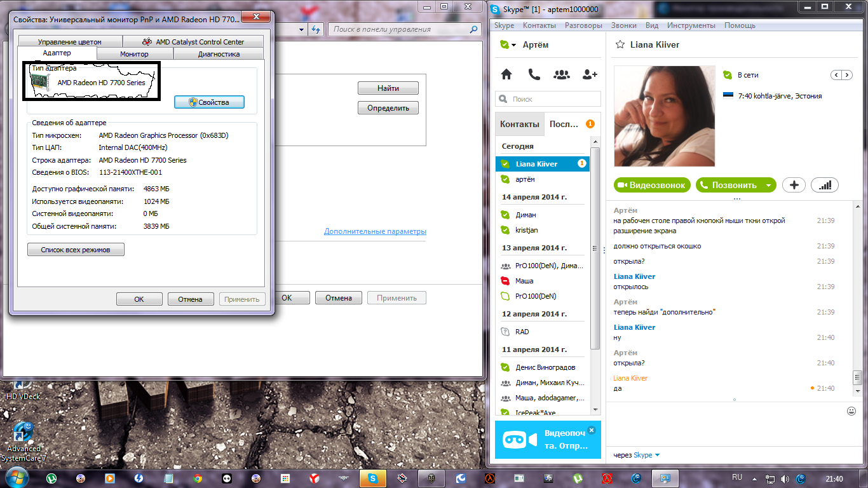This screenshot has width=868, height=488.
Task: Click OK in the adapter properties dialog
Action: pos(139,299)
